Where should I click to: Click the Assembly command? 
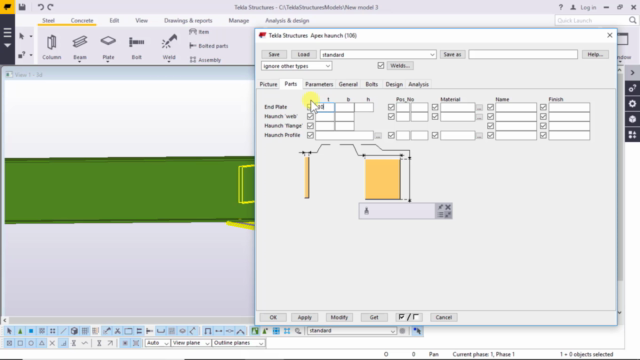205,60
